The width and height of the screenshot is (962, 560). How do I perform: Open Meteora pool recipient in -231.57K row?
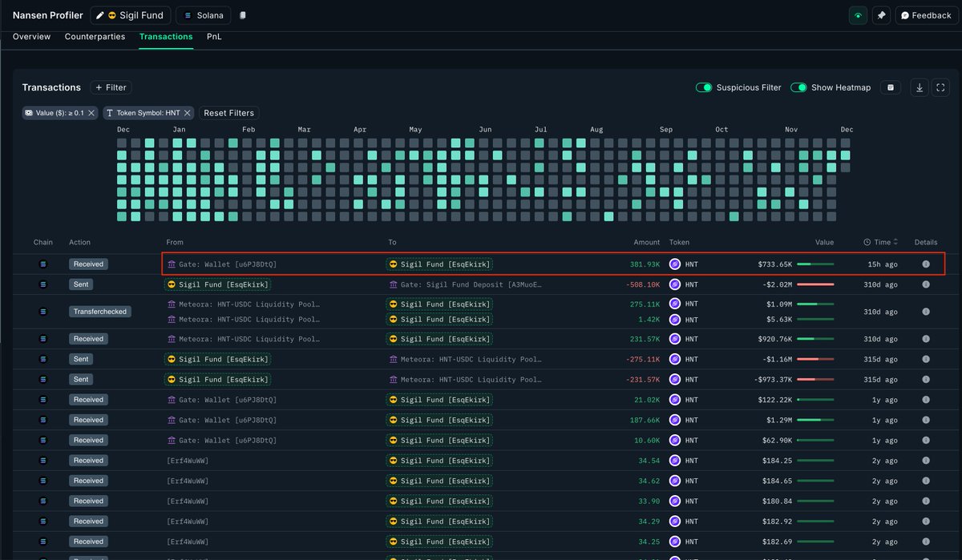[x=465, y=380]
